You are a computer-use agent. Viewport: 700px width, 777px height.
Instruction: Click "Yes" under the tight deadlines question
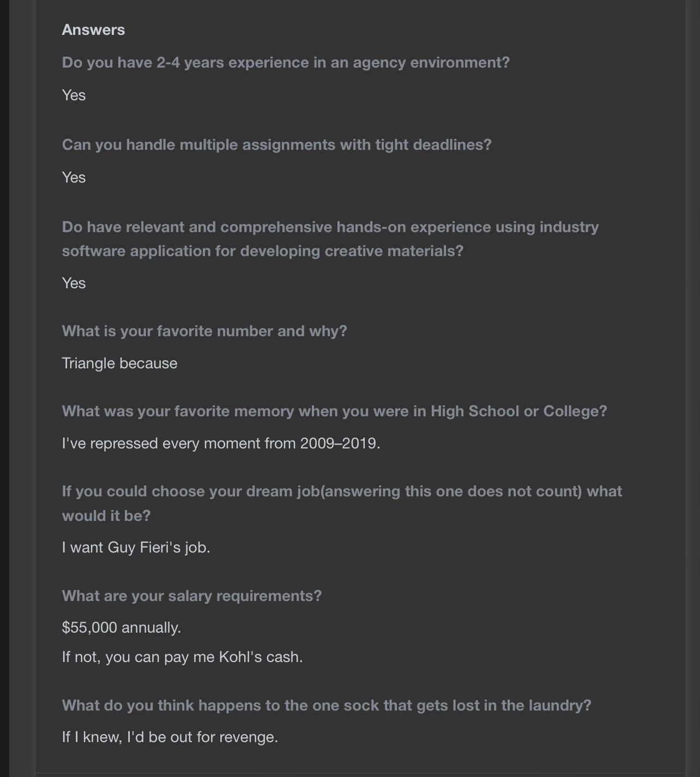74,178
